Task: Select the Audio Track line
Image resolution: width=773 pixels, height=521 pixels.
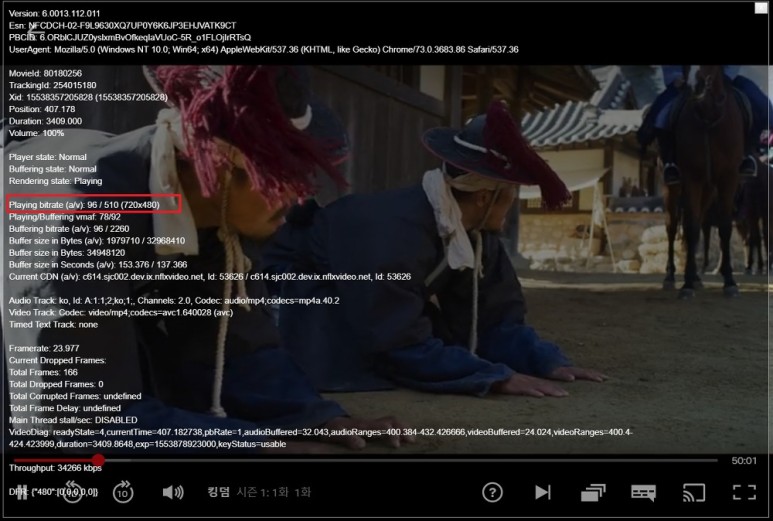Action: [x=174, y=300]
